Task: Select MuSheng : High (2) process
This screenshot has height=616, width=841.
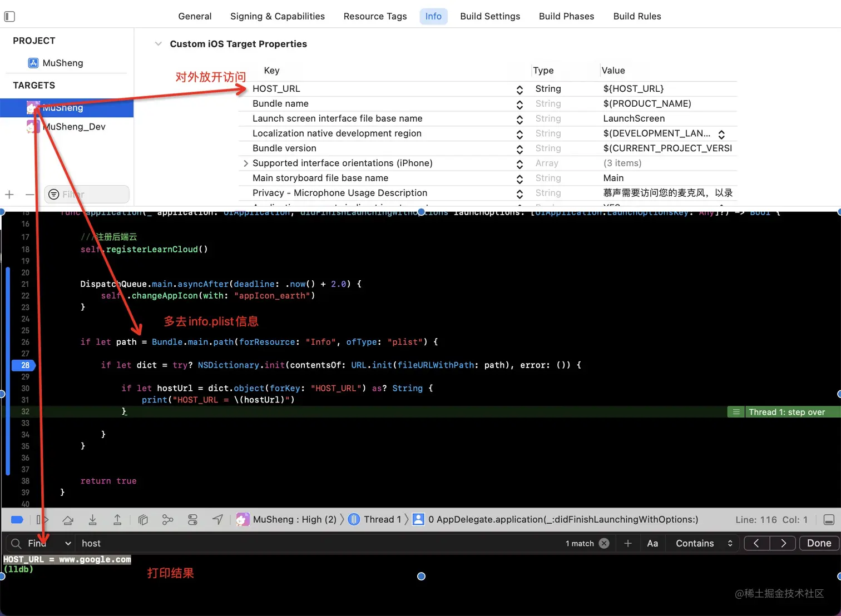Action: tap(295, 520)
